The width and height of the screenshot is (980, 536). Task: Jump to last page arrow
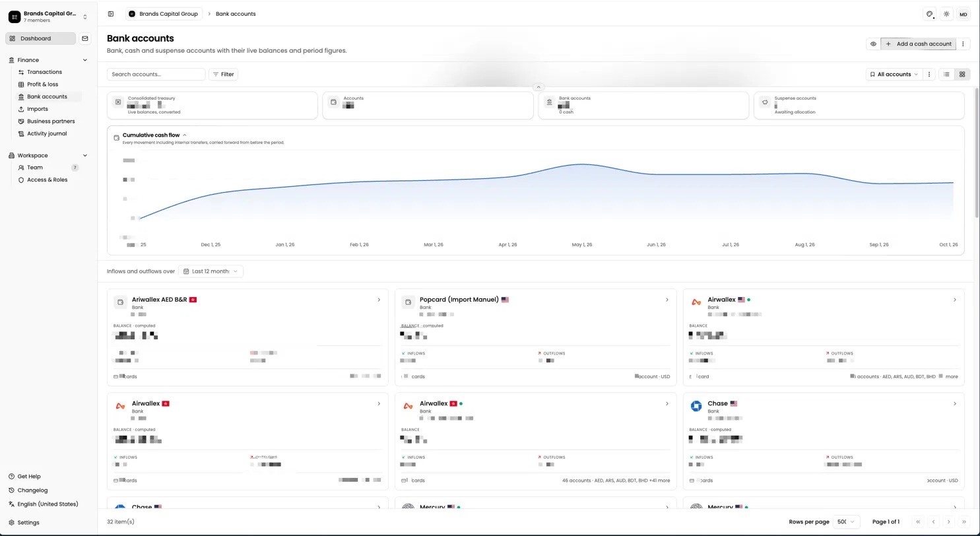coord(964,522)
